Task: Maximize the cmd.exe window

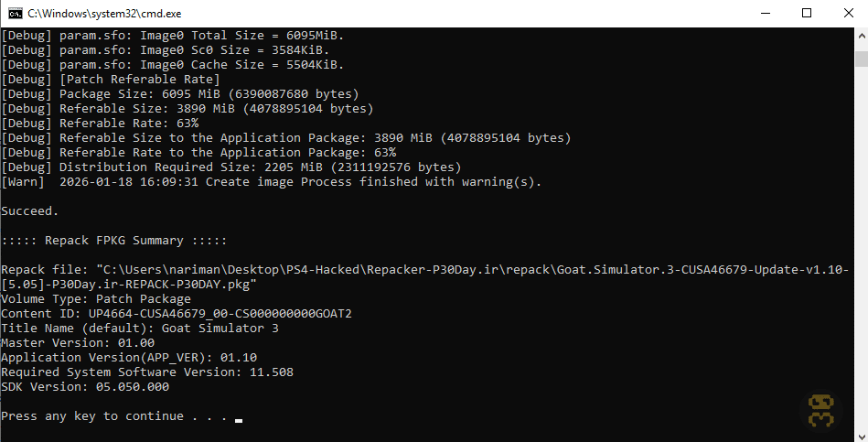Action: point(807,14)
